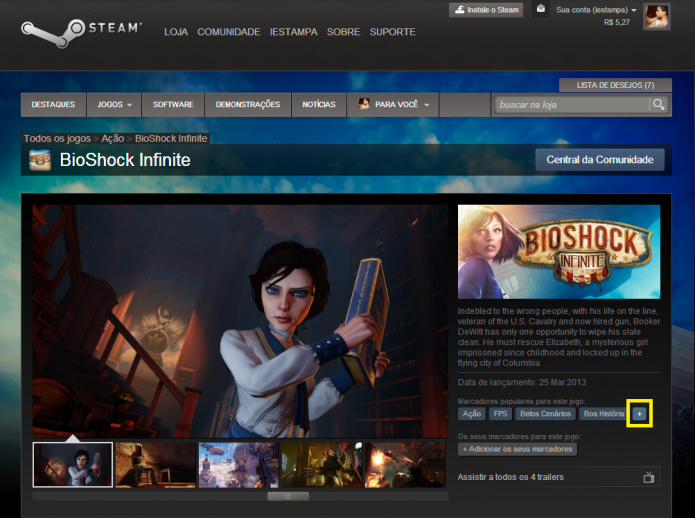Click the Steam logo in the header
This screenshot has width=695, height=518.
click(x=82, y=32)
